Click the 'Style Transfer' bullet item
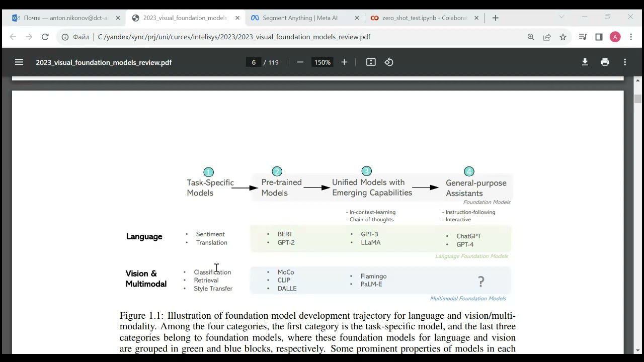Image resolution: width=644 pixels, height=362 pixels. tap(213, 289)
